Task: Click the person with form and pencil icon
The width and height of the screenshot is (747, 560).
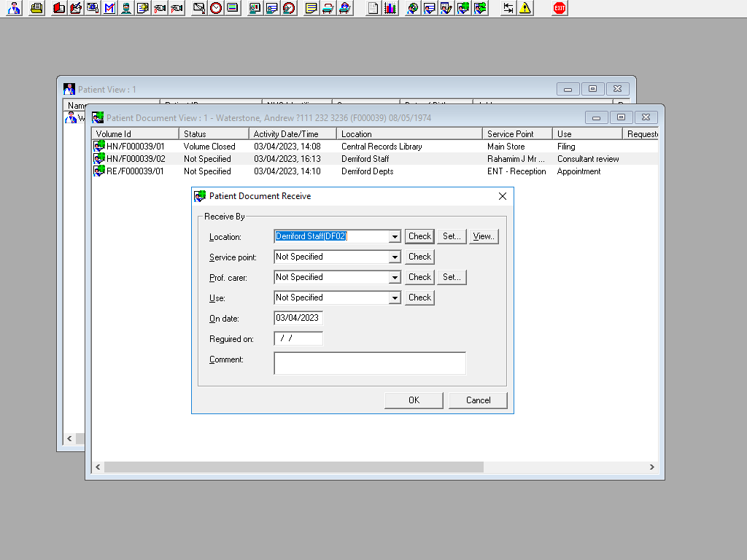Action: pyautogui.click(x=446, y=8)
